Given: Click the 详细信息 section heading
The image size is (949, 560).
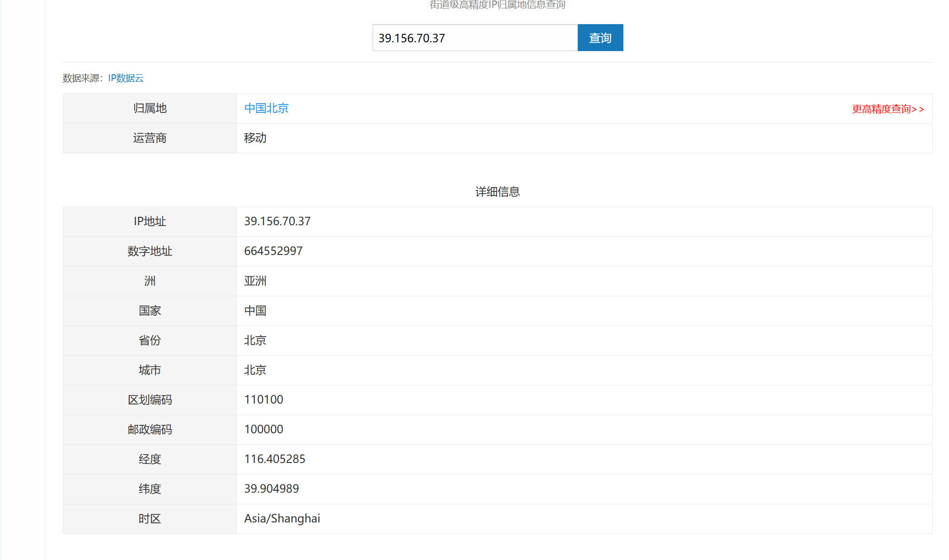Looking at the screenshot, I should pyautogui.click(x=497, y=192).
